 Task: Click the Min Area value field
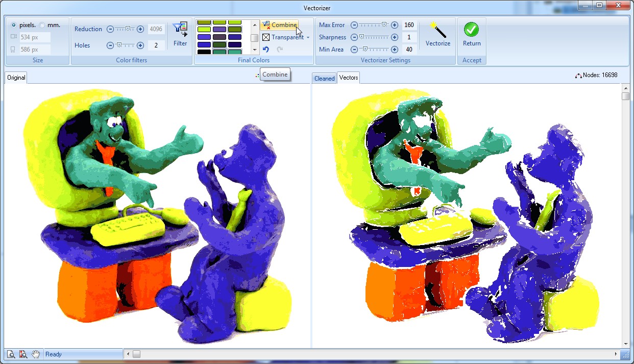click(x=409, y=50)
